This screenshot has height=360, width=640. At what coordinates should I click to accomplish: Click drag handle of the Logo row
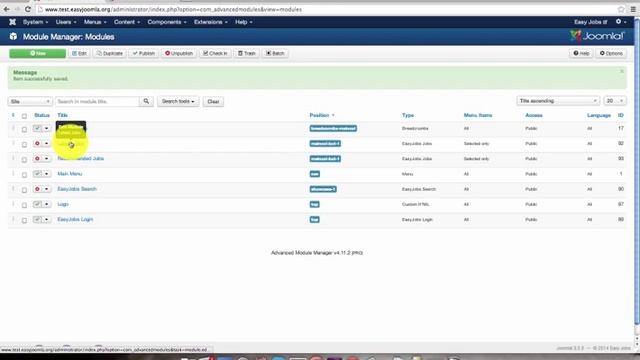click(x=13, y=204)
